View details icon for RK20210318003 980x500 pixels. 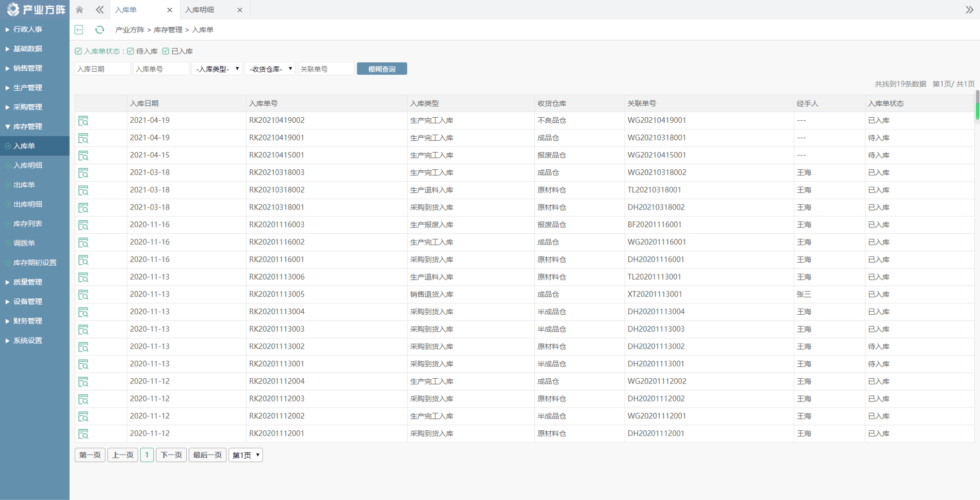[x=84, y=173]
